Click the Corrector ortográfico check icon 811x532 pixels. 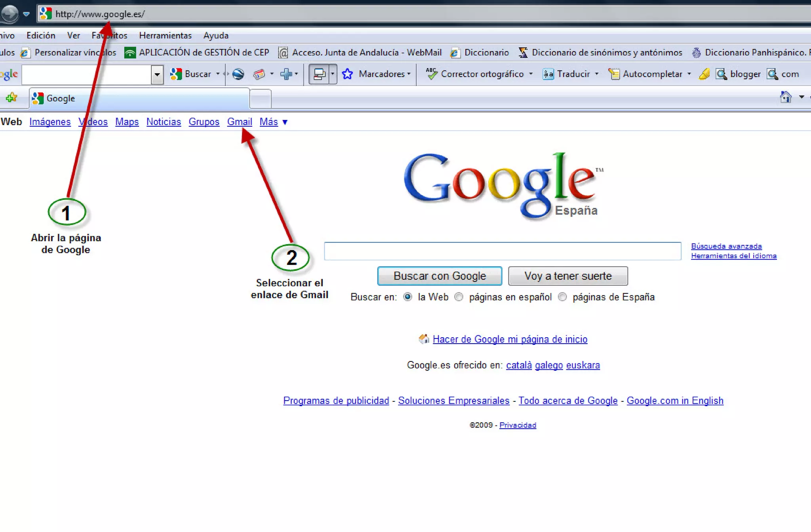coord(431,74)
